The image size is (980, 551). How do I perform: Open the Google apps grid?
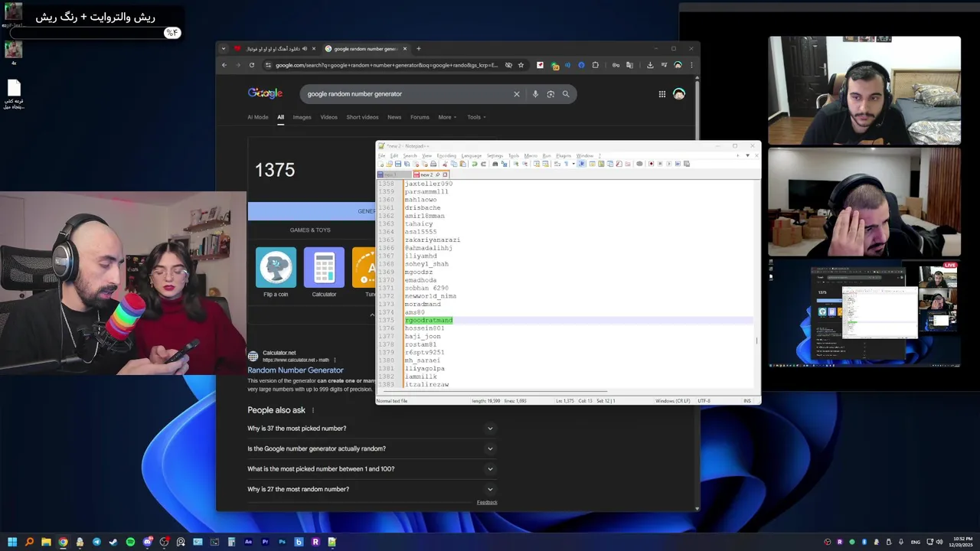tap(662, 94)
